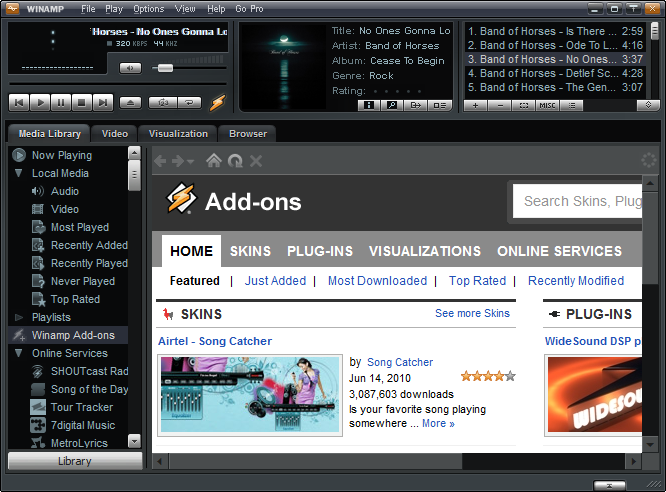
Task: Open SHOUTcast Radio service
Action: point(90,371)
